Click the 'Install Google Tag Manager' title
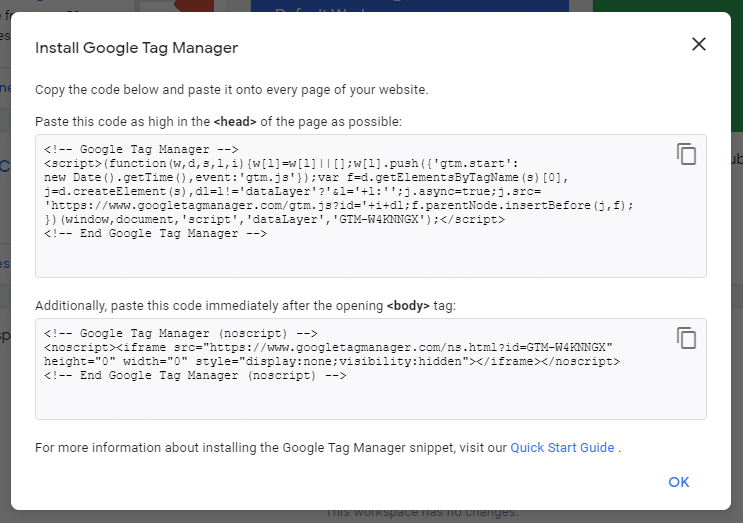The image size is (743, 523). coord(136,48)
